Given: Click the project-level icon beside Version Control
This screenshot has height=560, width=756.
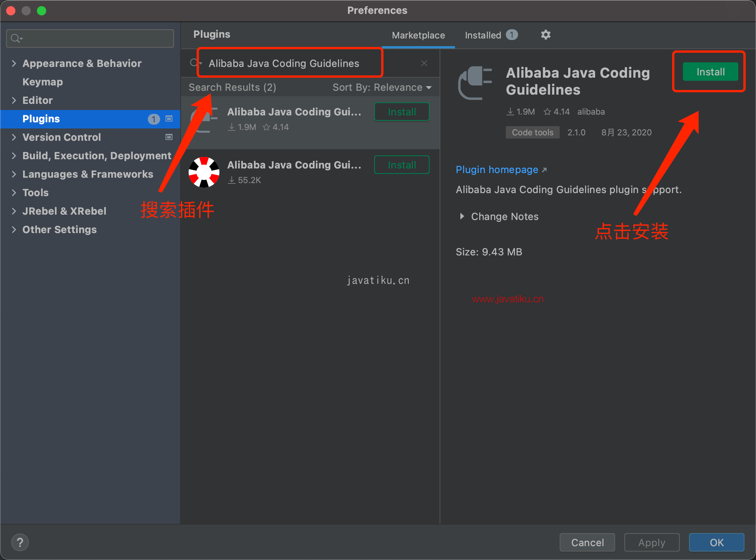Looking at the screenshot, I should tap(169, 137).
